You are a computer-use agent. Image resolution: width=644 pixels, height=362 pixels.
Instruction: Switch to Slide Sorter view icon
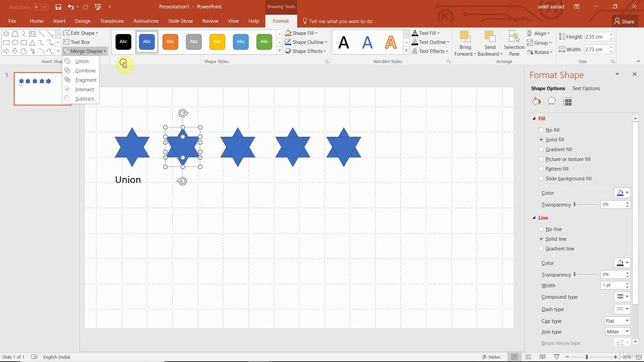click(528, 357)
